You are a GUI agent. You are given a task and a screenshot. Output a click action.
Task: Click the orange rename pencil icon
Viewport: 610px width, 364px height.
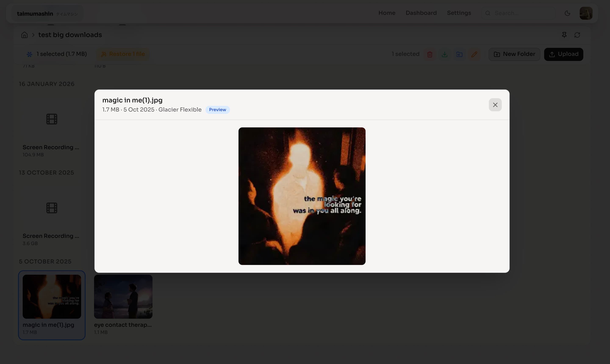[474, 54]
